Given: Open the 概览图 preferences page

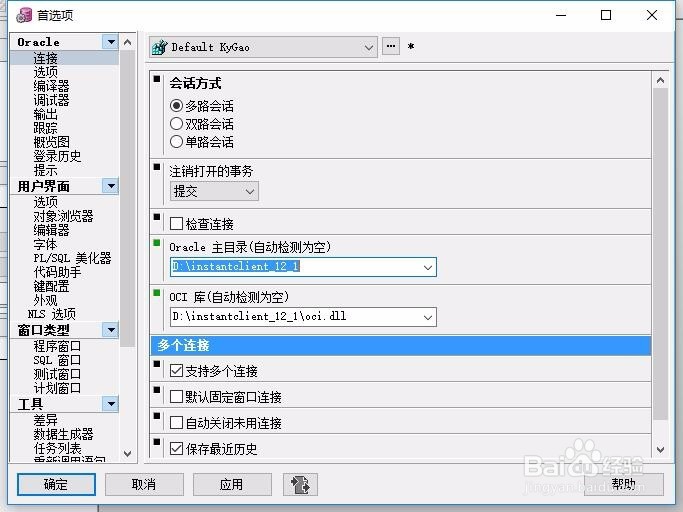Looking at the screenshot, I should pos(51,142).
